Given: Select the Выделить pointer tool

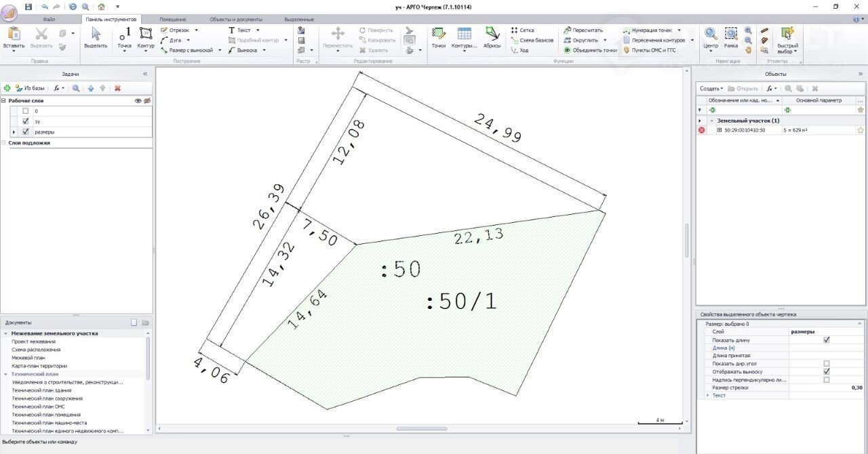Looking at the screenshot, I should coord(96,38).
